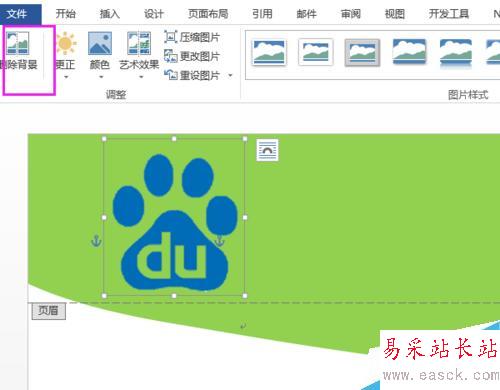Viewport: 500px width, 390px height.
Task: Click Reset Picture (重设图片)
Action: (192, 75)
